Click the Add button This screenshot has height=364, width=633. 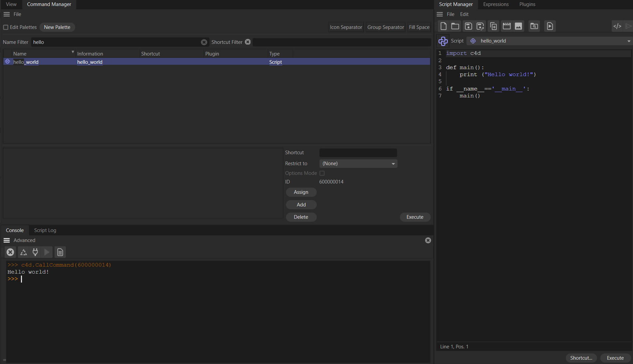coord(301,205)
